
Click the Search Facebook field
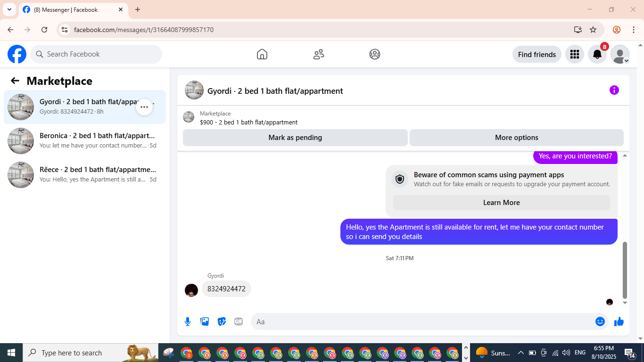[96, 54]
